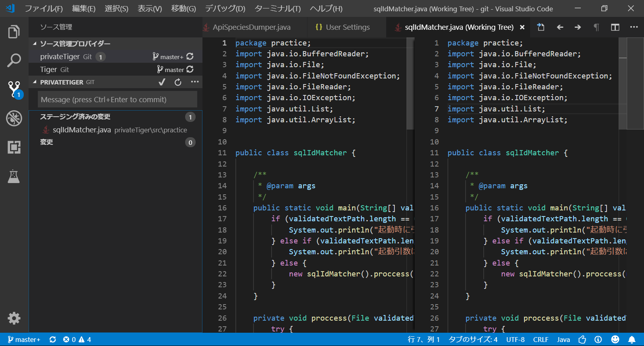The height and width of the screenshot is (346, 644).
Task: Commit with the checkmark icon in PRIVATETIGER
Action: 162,82
